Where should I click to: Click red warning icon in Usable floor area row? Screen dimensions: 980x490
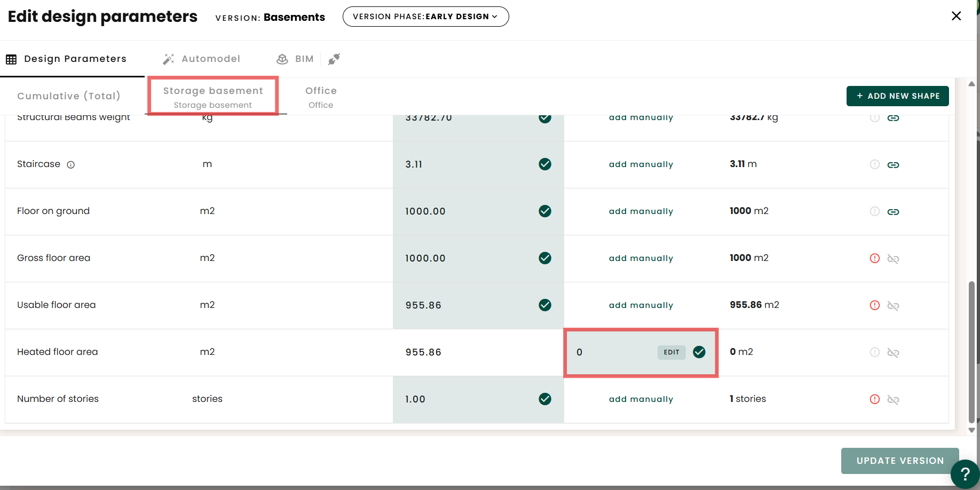[x=875, y=305]
